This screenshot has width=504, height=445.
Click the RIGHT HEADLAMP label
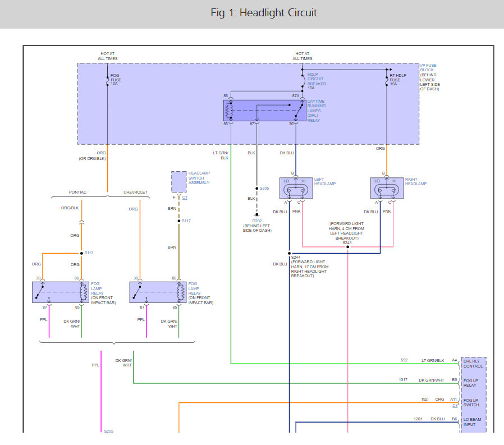click(x=416, y=181)
